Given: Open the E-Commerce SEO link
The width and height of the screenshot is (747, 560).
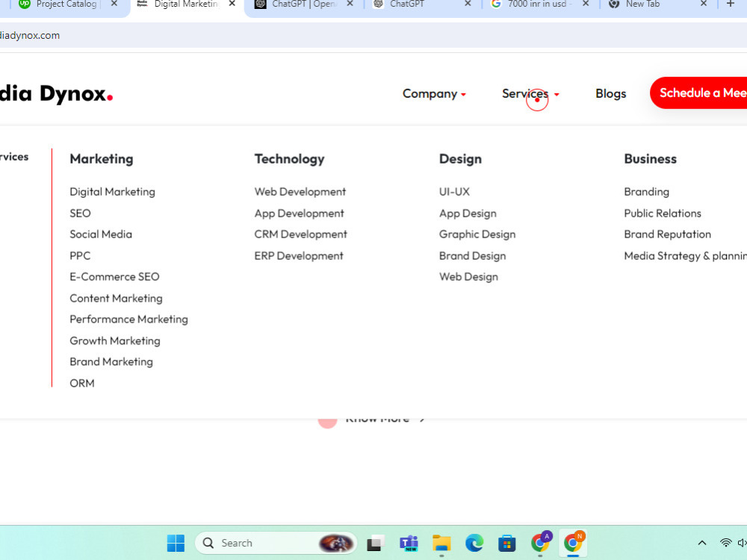Looking at the screenshot, I should 114,277.
